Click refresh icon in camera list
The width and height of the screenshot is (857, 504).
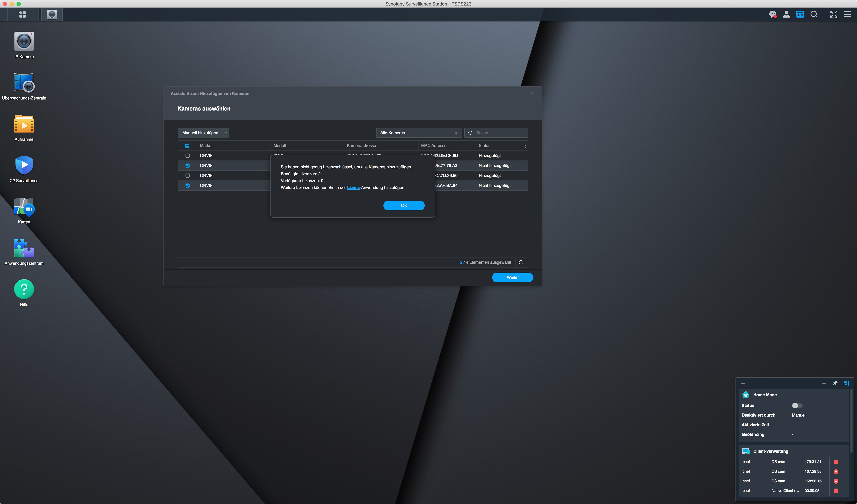(521, 262)
